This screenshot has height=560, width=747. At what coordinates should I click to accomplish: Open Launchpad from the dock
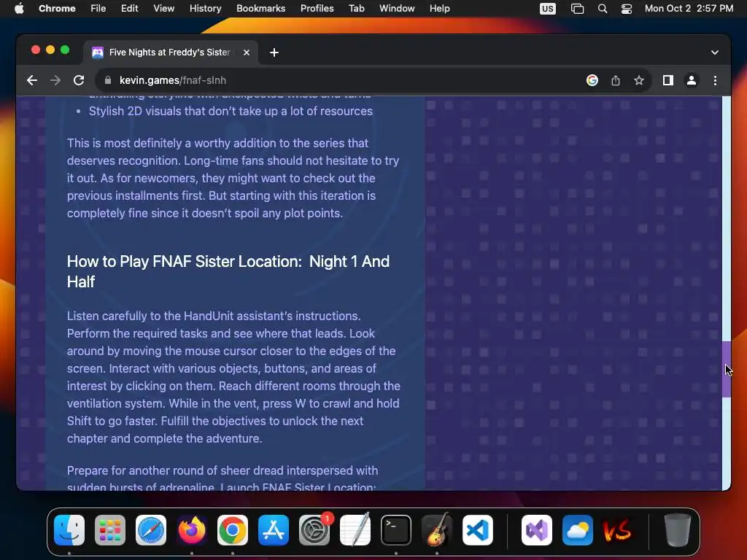(x=110, y=530)
